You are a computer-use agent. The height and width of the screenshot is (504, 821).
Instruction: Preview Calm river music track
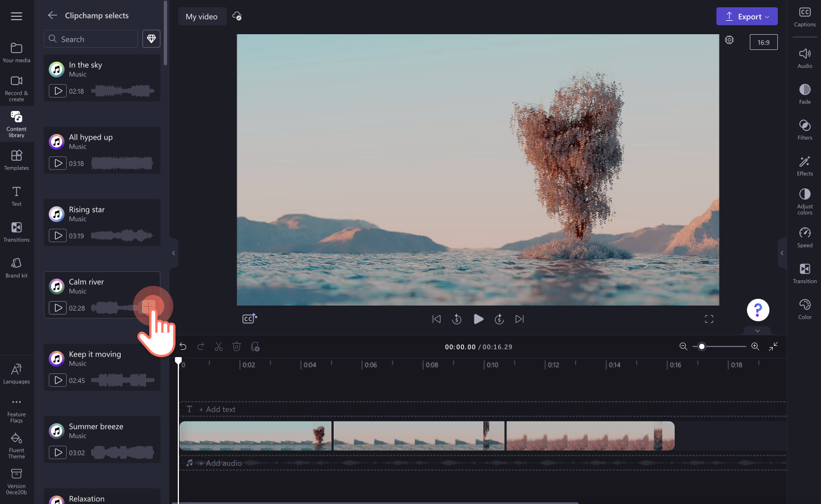point(58,308)
